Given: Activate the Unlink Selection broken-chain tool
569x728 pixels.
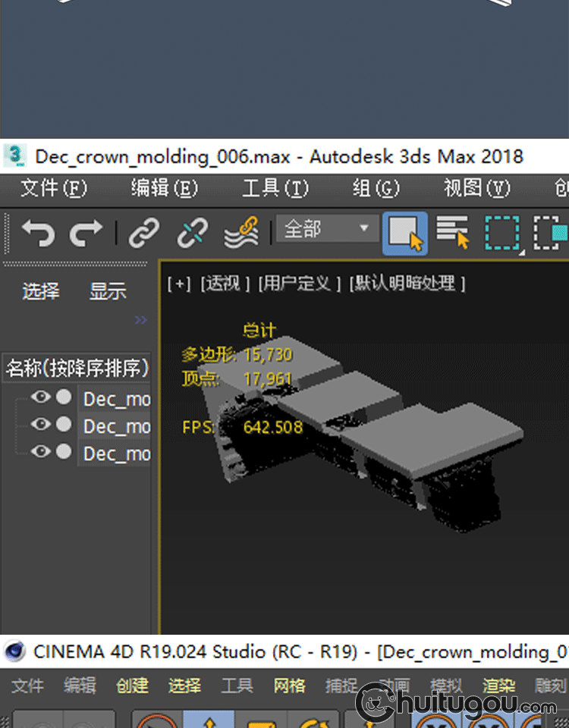Looking at the screenshot, I should point(193,232).
